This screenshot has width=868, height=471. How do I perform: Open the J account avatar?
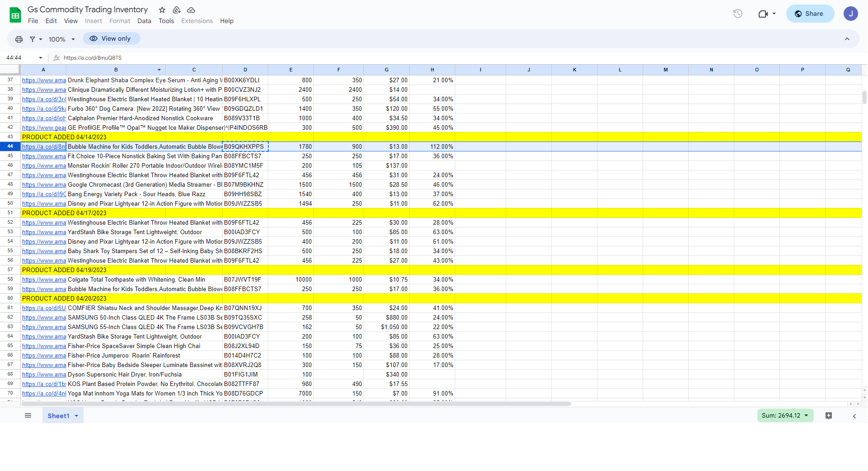(x=850, y=14)
